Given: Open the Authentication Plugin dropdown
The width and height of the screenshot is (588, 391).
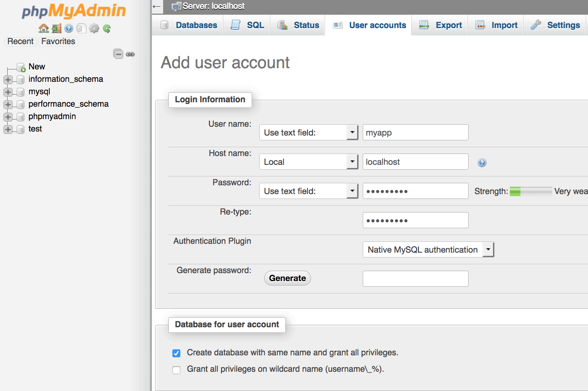Looking at the screenshot, I should [x=428, y=249].
